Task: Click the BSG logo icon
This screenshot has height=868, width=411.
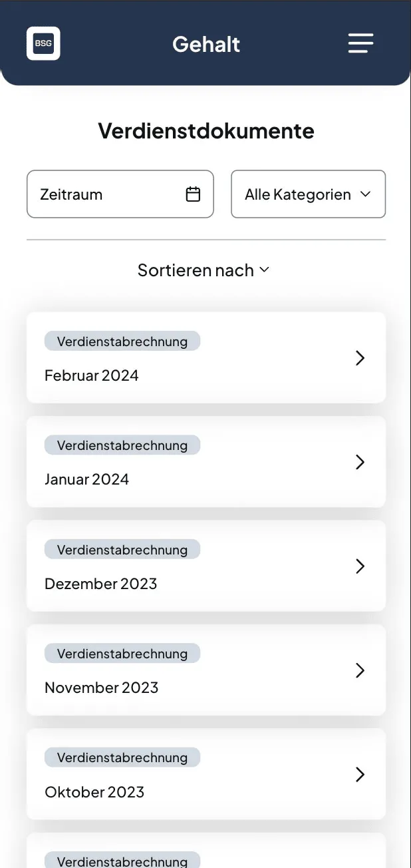Action: tap(43, 44)
